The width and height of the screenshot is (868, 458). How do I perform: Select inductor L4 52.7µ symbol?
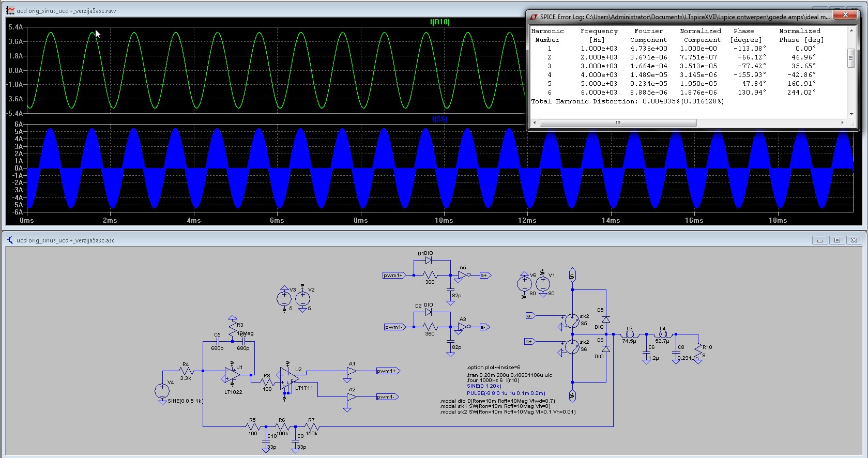pos(663,334)
